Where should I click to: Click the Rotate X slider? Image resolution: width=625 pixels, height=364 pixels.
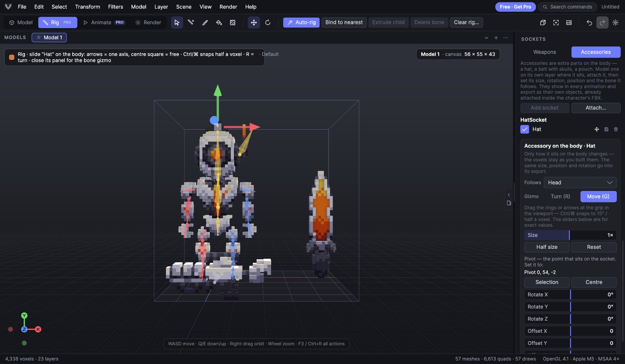coord(570,294)
